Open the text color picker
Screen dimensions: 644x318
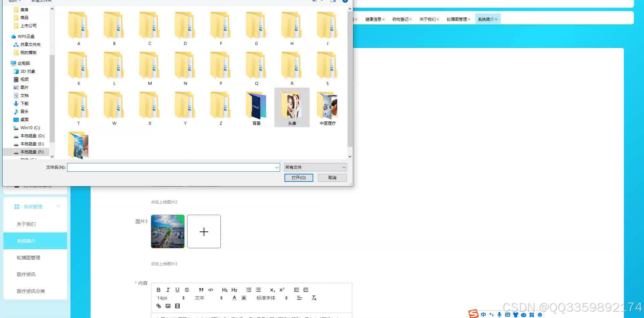[234, 298]
